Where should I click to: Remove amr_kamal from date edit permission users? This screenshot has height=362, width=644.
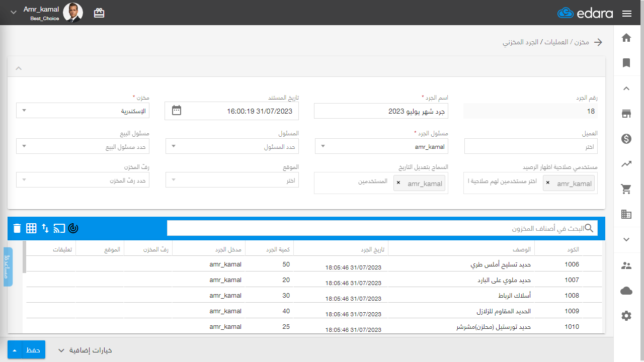398,183
